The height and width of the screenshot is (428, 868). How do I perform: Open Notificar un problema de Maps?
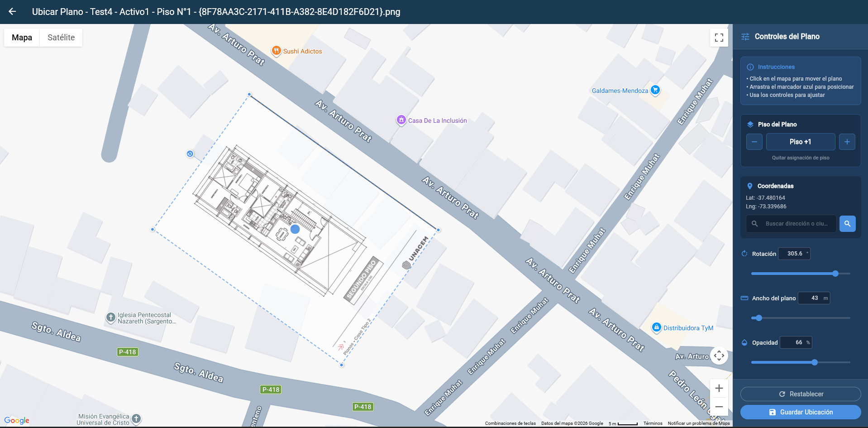pyautogui.click(x=698, y=423)
